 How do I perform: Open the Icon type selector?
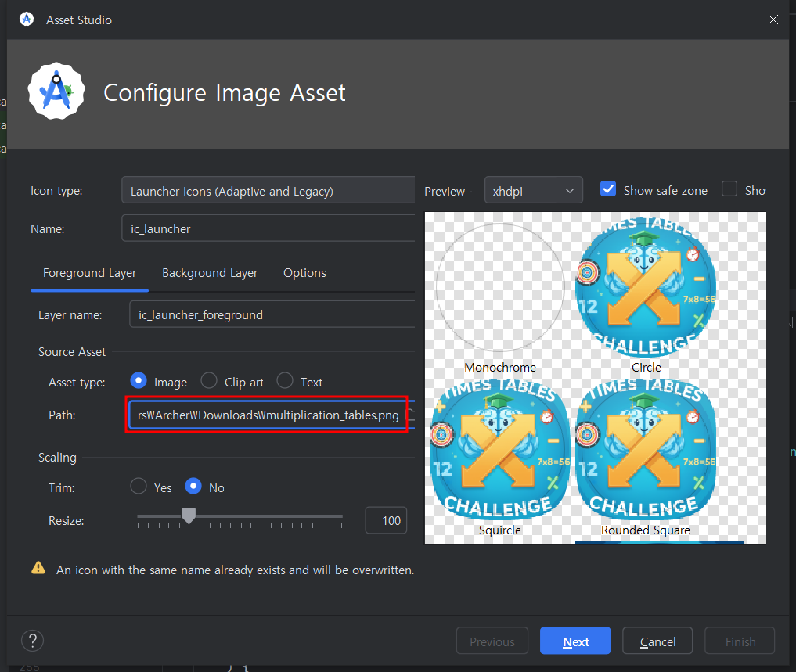tap(268, 189)
